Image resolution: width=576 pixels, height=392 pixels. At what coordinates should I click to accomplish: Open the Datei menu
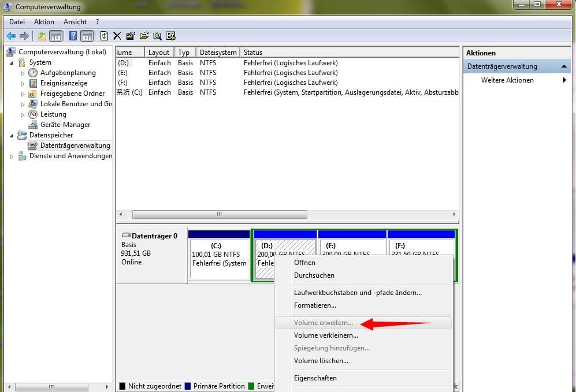(17, 22)
